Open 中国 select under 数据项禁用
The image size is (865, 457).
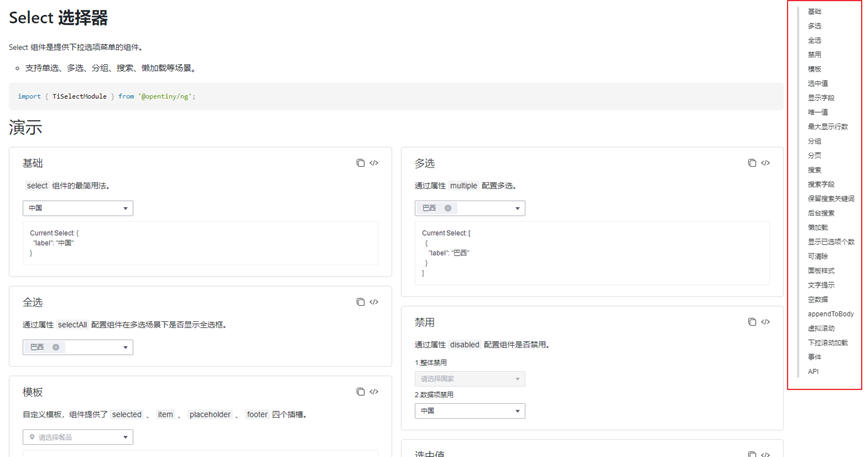(x=470, y=411)
